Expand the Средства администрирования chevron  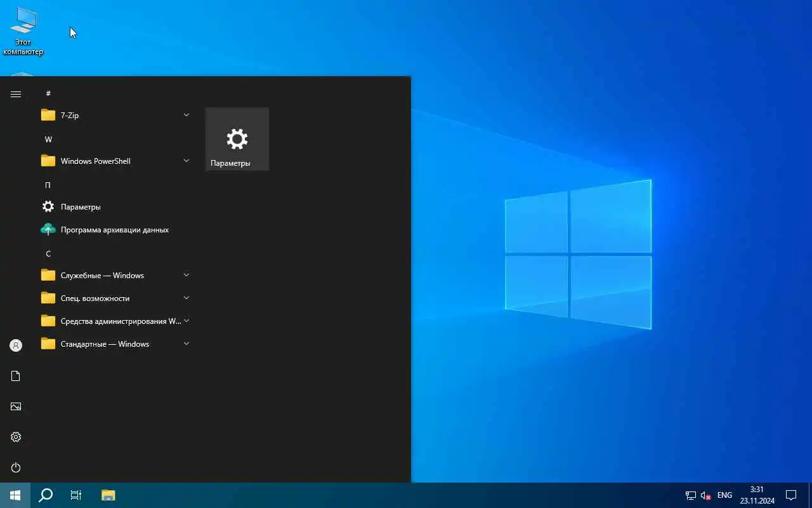[187, 321]
